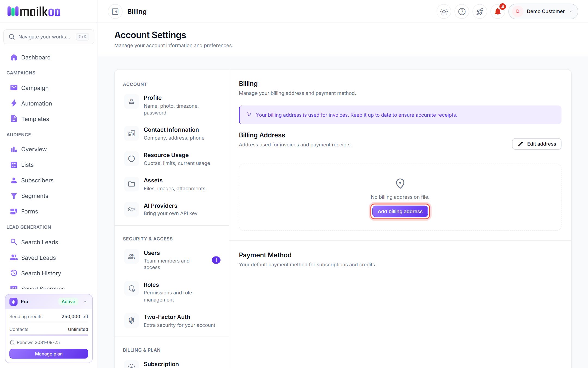Click the Navigate your workspace search field
Image resolution: width=588 pixels, height=368 pixels.
(x=49, y=37)
